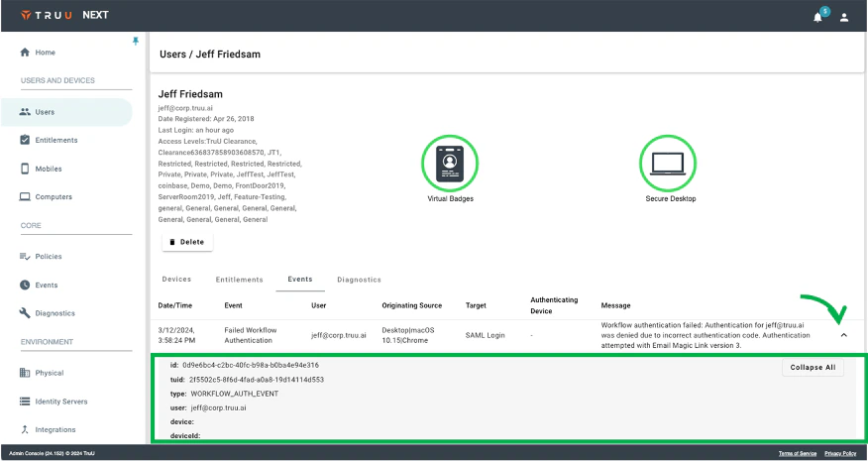Open Diagnostics in the sidebar navigation
The height and width of the screenshot is (461, 868).
point(54,313)
